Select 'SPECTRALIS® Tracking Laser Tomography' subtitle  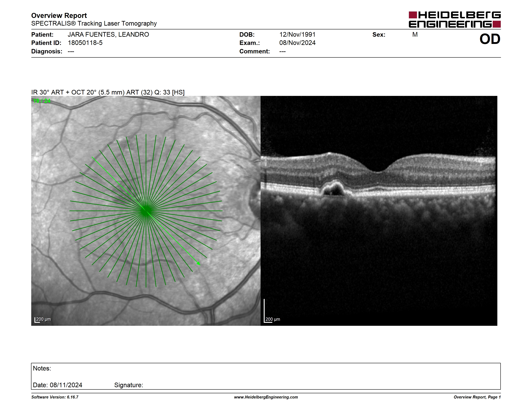pyautogui.click(x=94, y=24)
